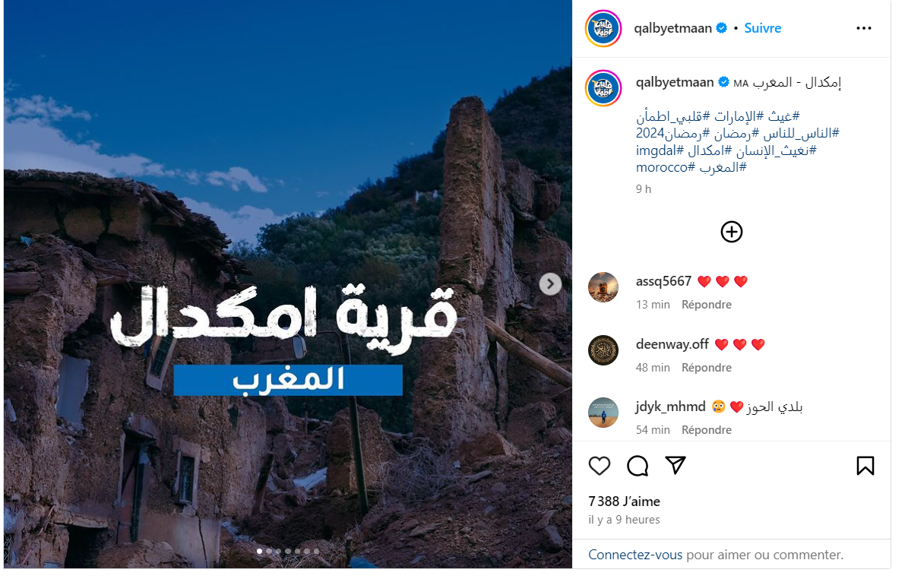The height and width of the screenshot is (579, 924).
Task: Click Connectez-vous login link
Action: tap(636, 555)
